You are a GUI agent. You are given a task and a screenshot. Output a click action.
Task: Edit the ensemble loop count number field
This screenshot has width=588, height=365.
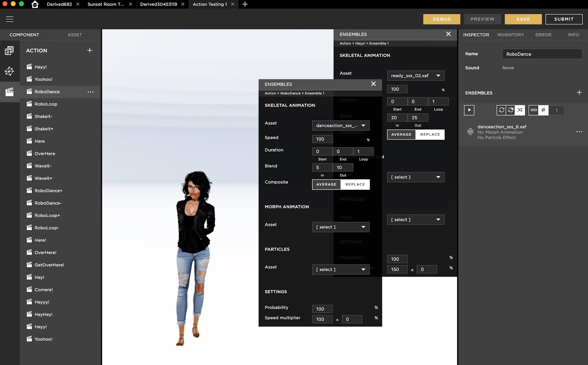(x=556, y=110)
